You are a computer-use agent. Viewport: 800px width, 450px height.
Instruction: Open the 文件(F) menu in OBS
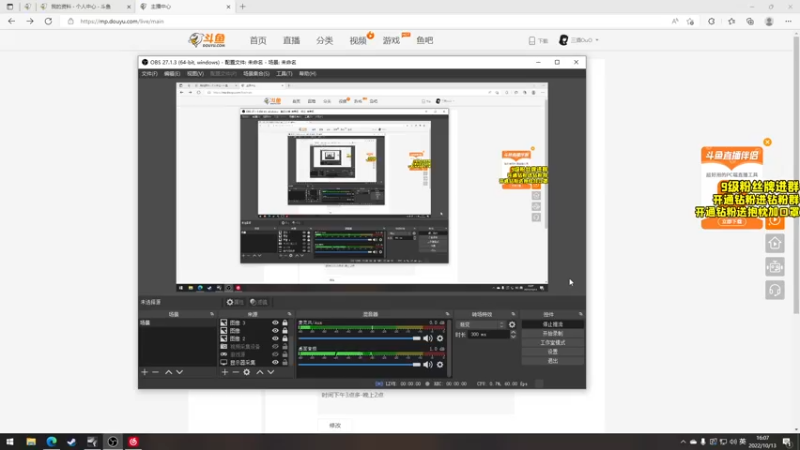149,73
